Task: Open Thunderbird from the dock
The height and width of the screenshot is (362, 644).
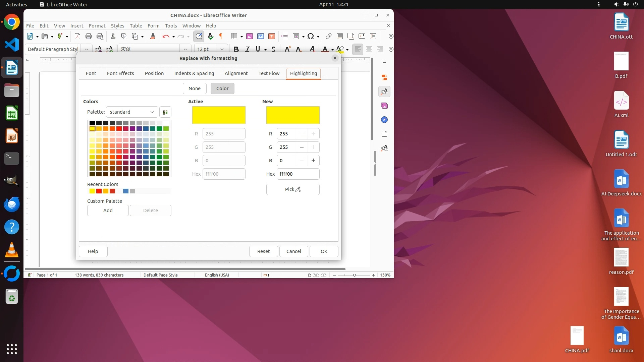Action: coord(12,204)
